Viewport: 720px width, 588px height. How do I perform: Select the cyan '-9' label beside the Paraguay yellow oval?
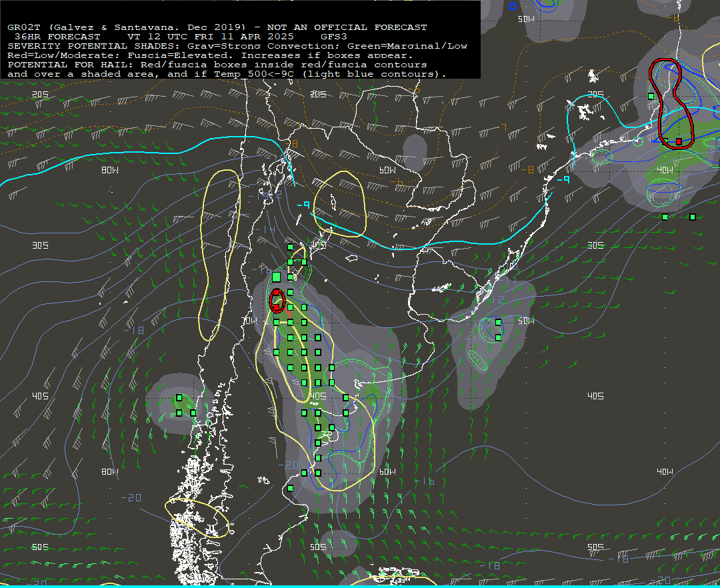point(303,205)
